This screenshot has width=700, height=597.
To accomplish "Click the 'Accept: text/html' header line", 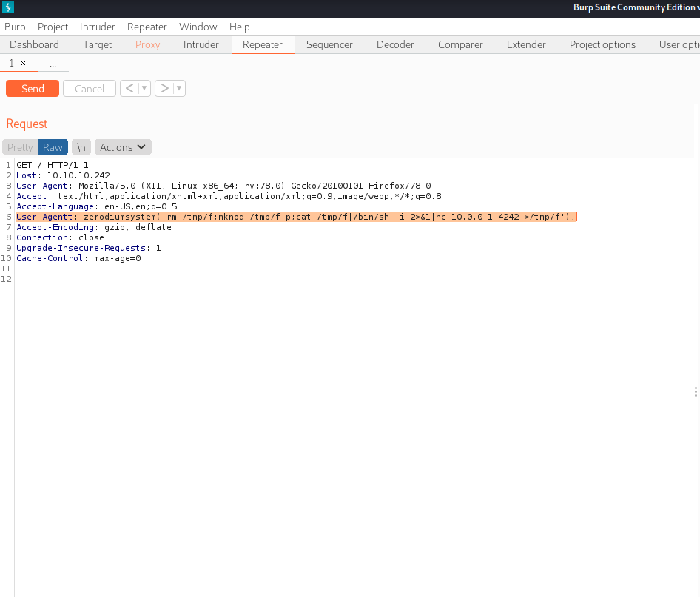I will [x=229, y=196].
